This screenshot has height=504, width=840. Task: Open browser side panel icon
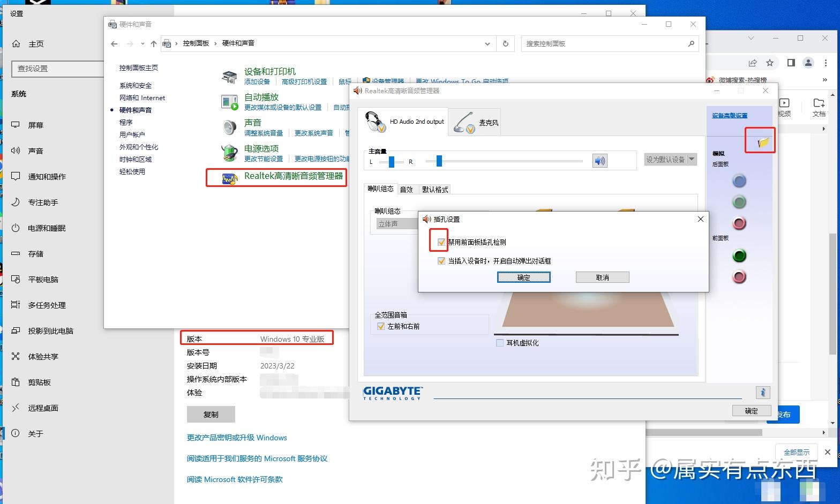[x=791, y=63]
